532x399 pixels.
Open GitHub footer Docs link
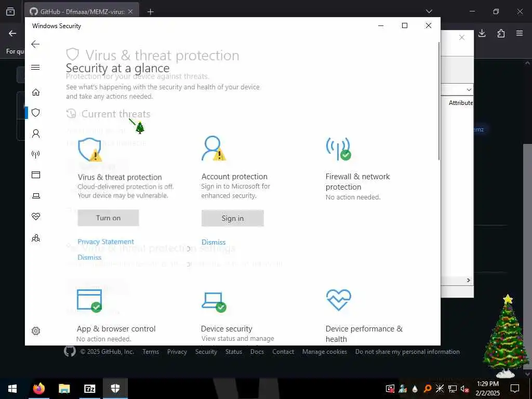coord(257,352)
